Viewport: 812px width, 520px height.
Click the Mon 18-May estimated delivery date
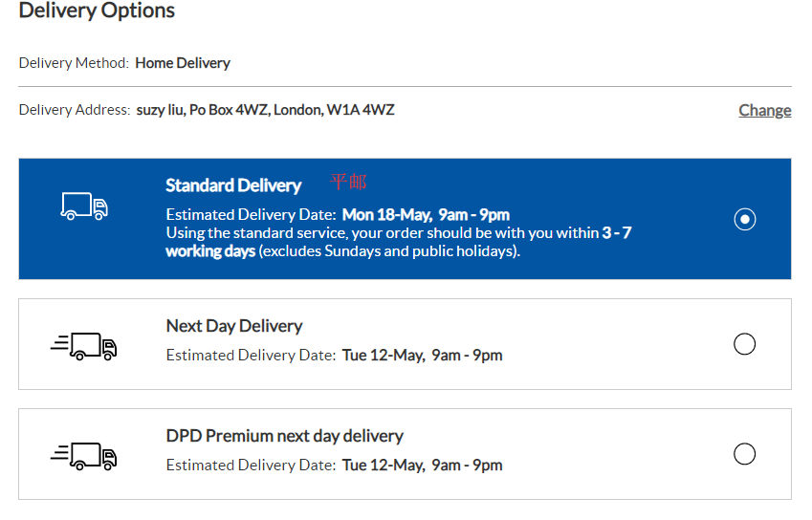[426, 214]
